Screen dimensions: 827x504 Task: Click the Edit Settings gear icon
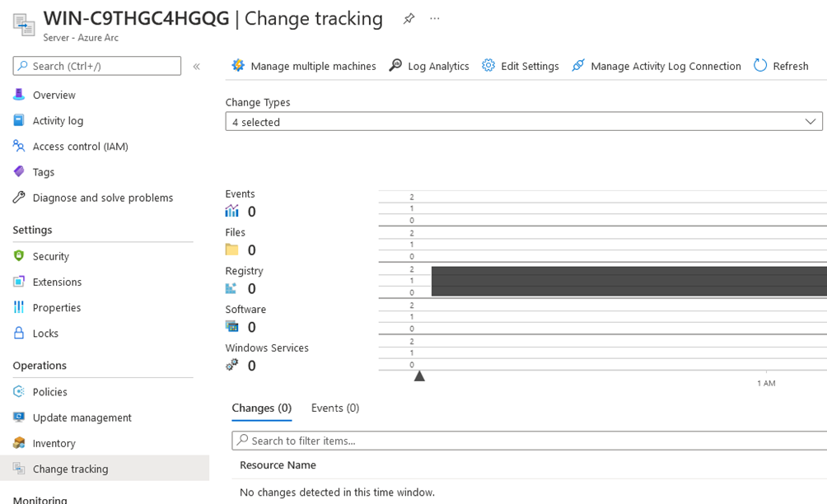point(488,65)
